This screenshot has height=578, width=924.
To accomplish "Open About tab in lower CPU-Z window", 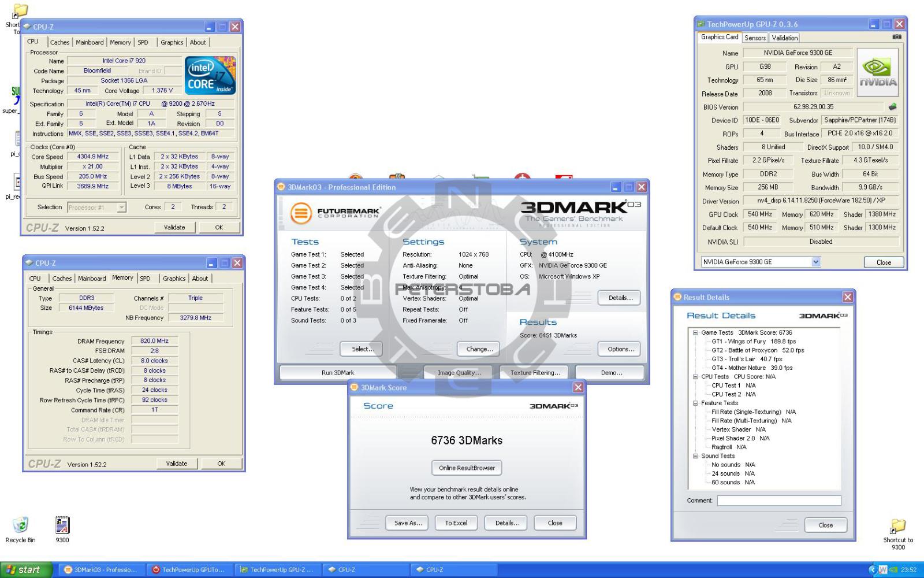I will [x=200, y=279].
